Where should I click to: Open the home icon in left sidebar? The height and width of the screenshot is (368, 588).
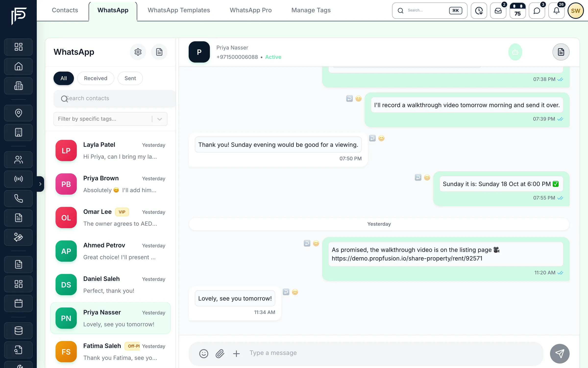18,66
